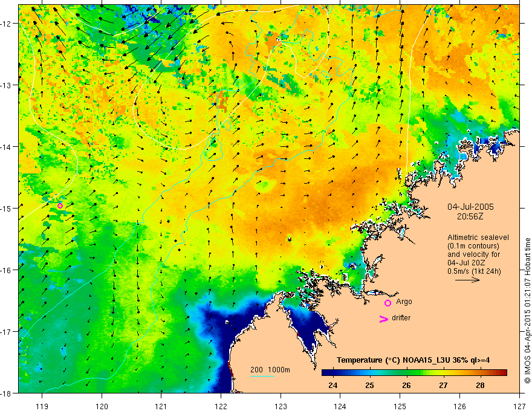Click the '20:56Z' time text
The image size is (532, 411).
pos(470,216)
